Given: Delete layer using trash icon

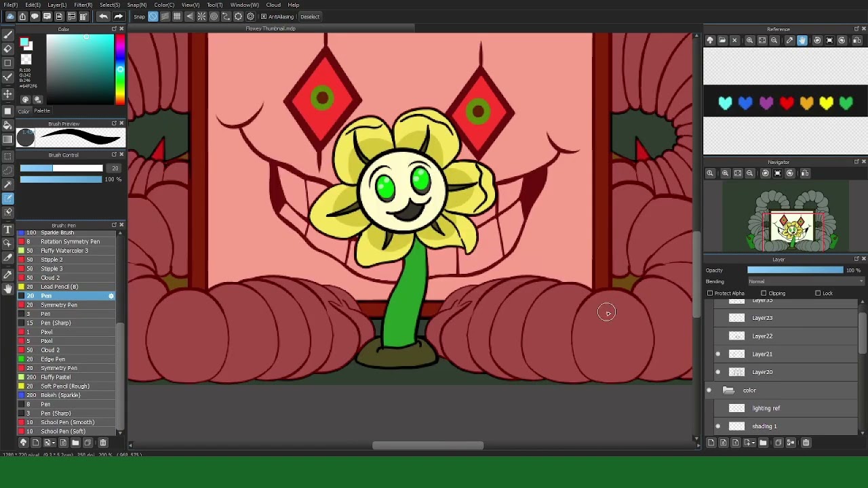Looking at the screenshot, I should (x=806, y=443).
